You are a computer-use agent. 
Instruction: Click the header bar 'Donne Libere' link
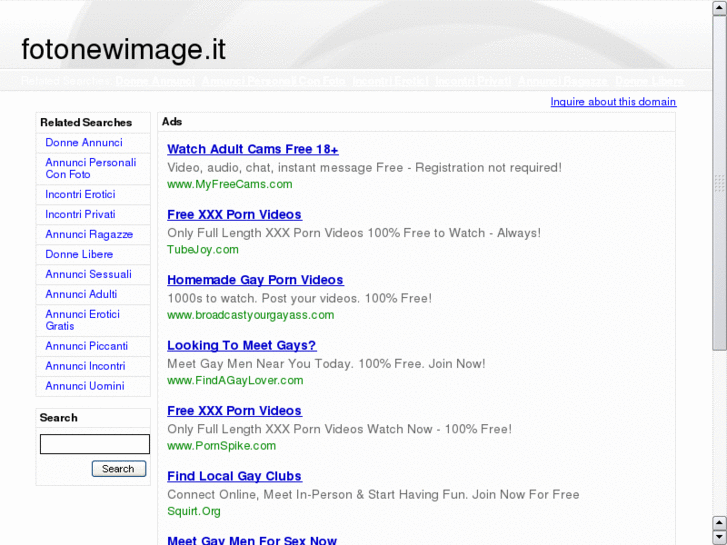pyautogui.click(x=649, y=81)
